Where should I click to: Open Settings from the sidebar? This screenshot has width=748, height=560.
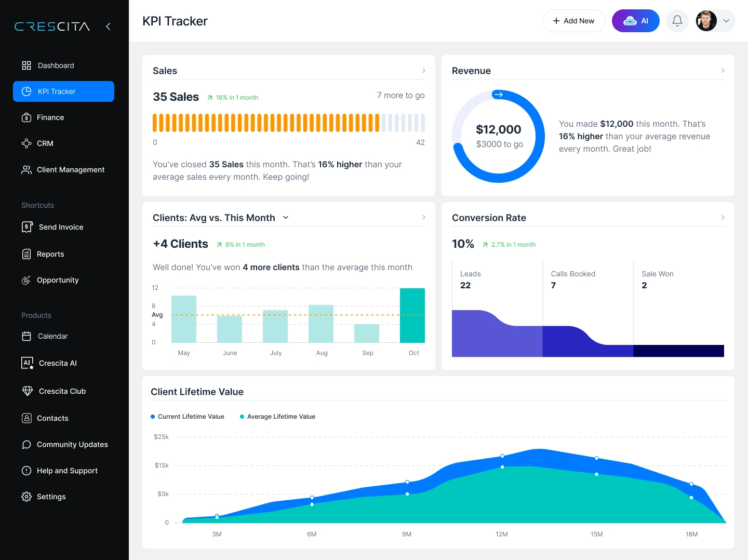[26, 497]
